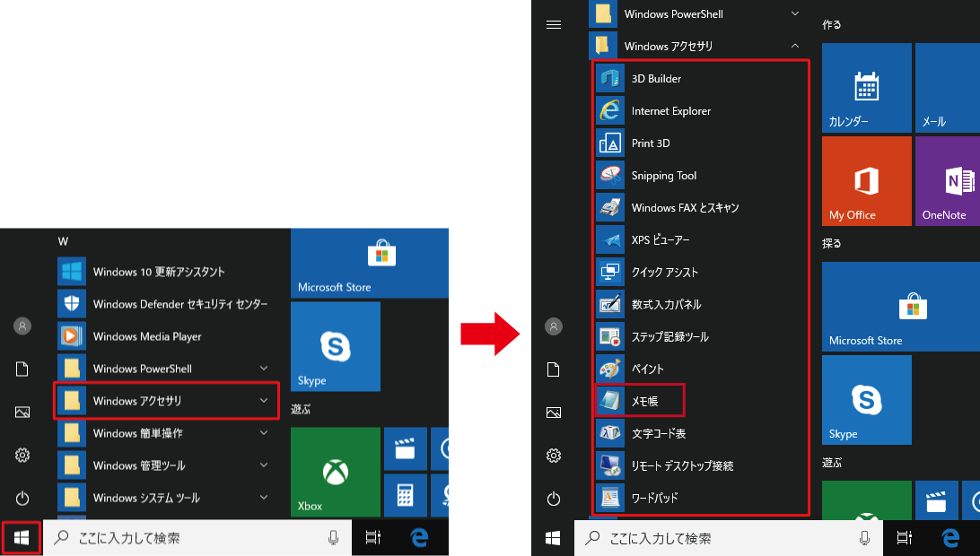This screenshot has width=980, height=556.
Task: Open Pictures from the left Start menu sidebar
Action: (x=22, y=412)
